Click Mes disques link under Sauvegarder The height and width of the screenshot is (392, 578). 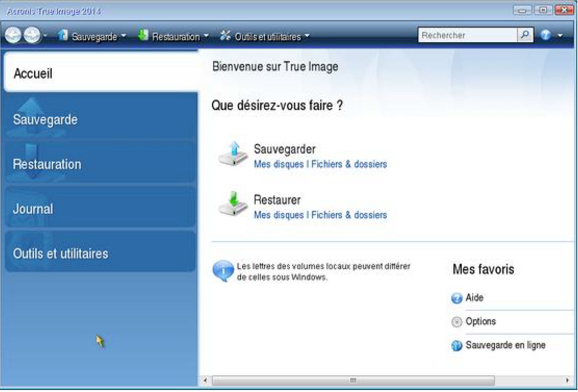coord(279,164)
